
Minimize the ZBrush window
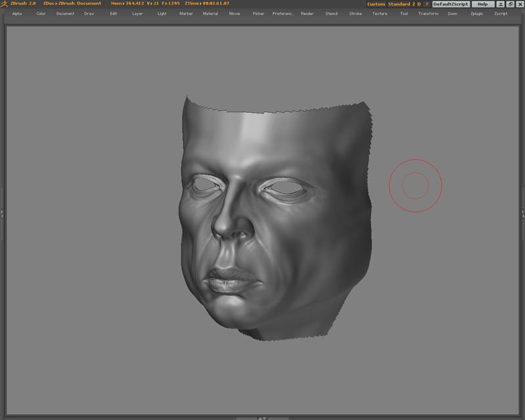(x=501, y=5)
